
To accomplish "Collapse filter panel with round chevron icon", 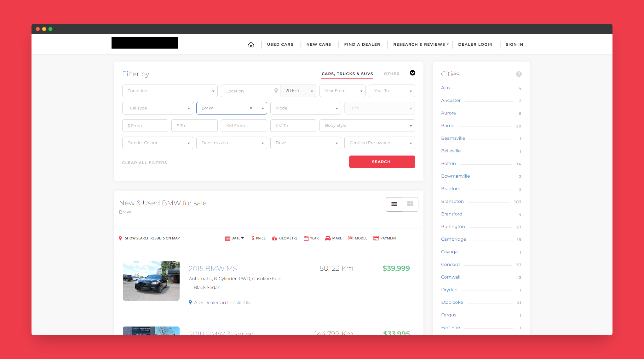I will (412, 73).
